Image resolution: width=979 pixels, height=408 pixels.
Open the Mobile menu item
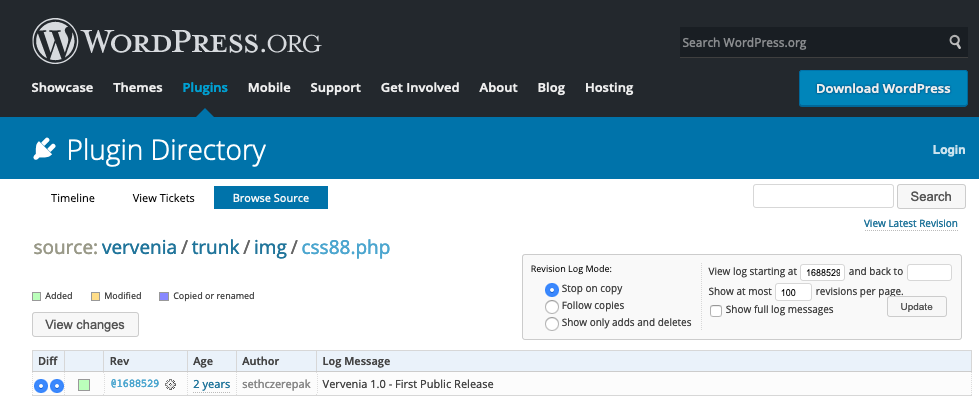(269, 87)
